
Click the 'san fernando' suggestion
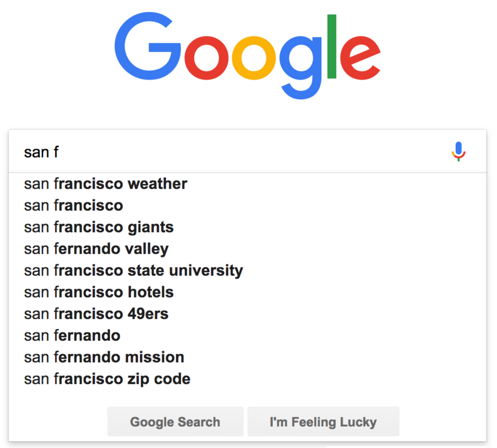(72, 335)
